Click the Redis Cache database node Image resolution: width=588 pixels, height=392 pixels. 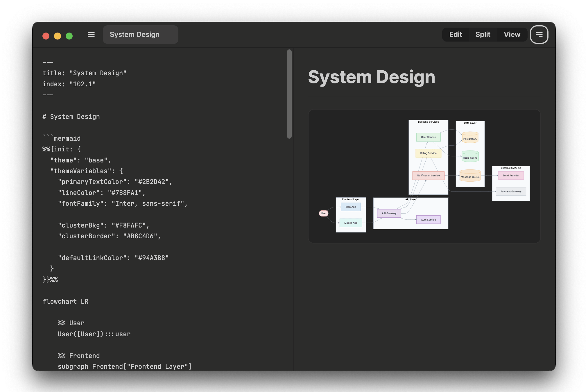point(470,157)
